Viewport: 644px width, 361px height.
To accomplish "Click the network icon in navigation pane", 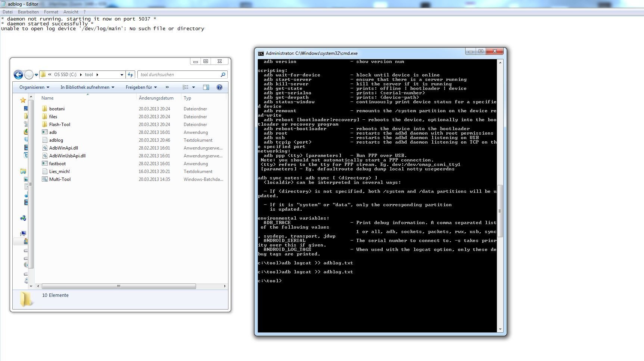I will click(x=23, y=218).
